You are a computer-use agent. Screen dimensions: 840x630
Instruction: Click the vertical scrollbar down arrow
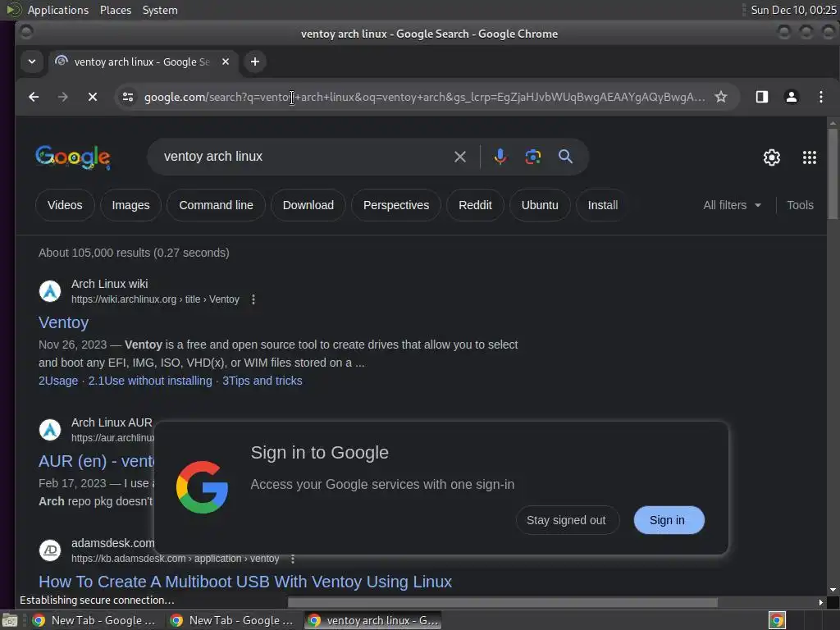(x=833, y=590)
